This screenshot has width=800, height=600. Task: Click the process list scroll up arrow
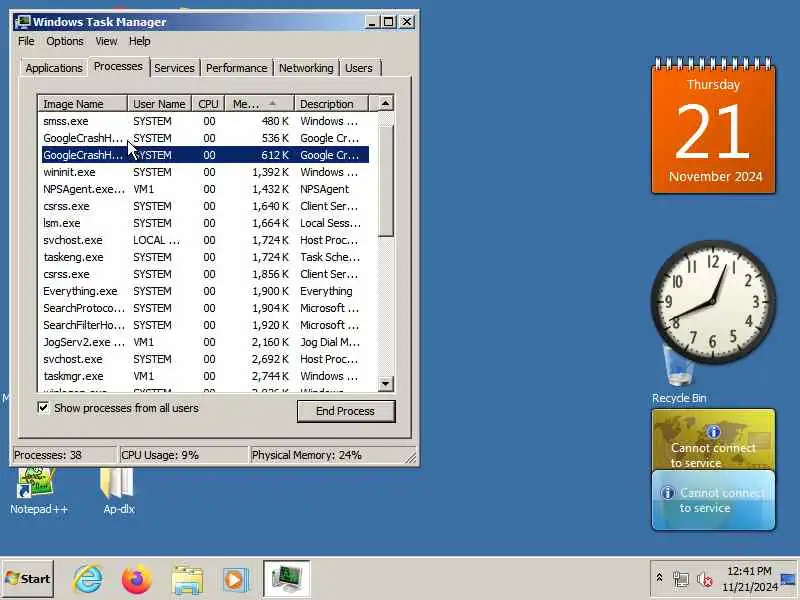point(385,104)
